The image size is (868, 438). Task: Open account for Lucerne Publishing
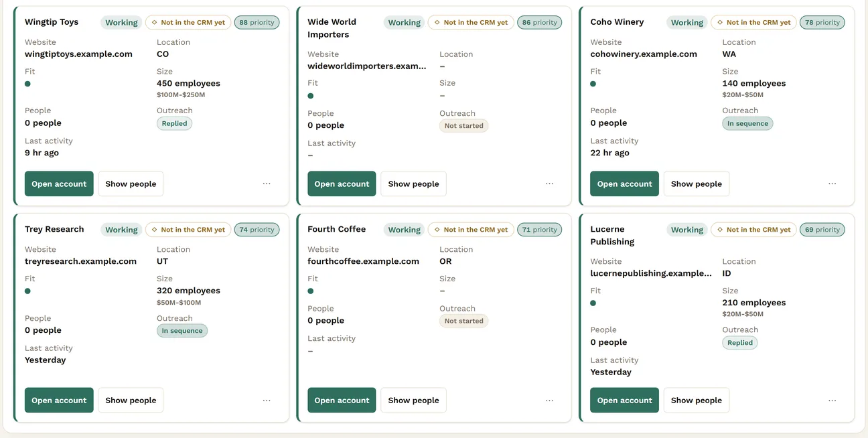pyautogui.click(x=624, y=400)
